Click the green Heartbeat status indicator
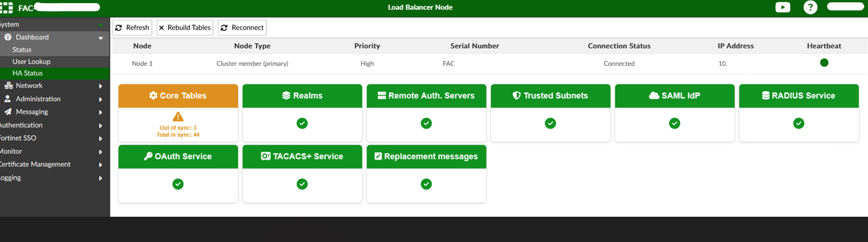 click(x=824, y=63)
